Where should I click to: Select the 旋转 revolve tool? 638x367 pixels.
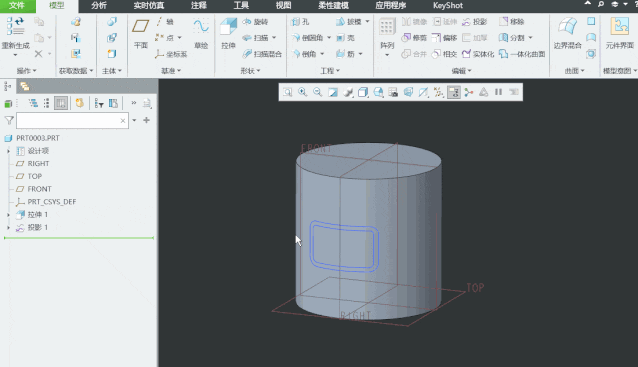[255, 22]
